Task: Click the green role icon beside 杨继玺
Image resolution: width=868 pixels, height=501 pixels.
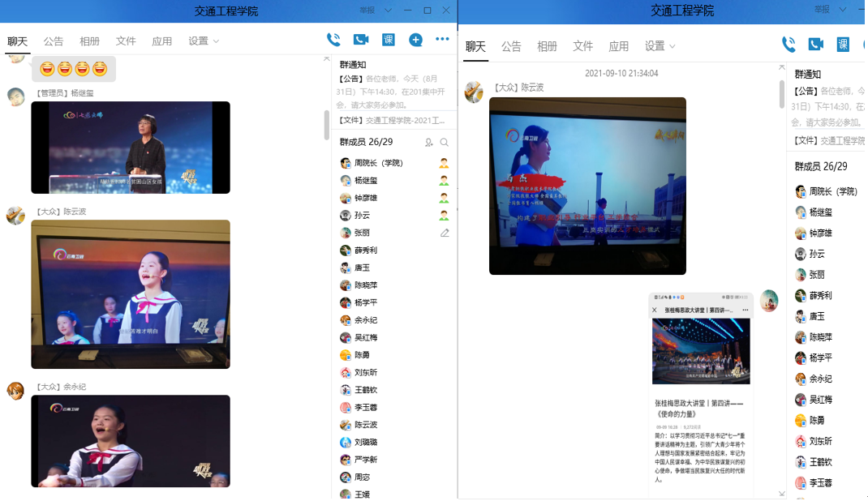Action: coord(444,181)
